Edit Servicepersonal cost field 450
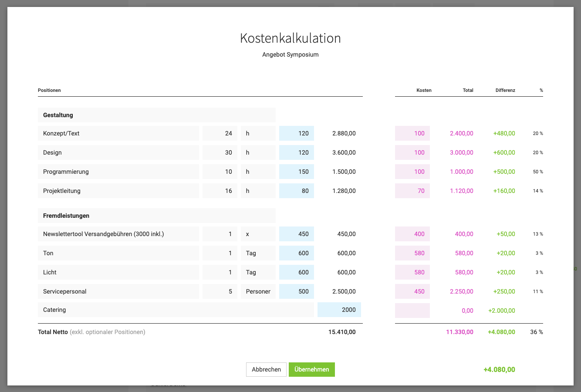The width and height of the screenshot is (581, 392). click(x=412, y=291)
